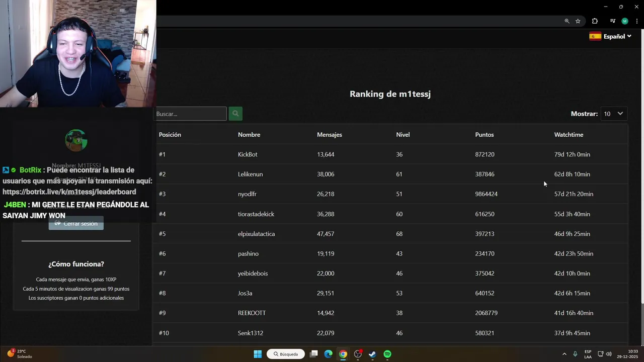This screenshot has height=362, width=644.
Task: Click the ESP LAA input language indicator
Action: tap(588, 354)
